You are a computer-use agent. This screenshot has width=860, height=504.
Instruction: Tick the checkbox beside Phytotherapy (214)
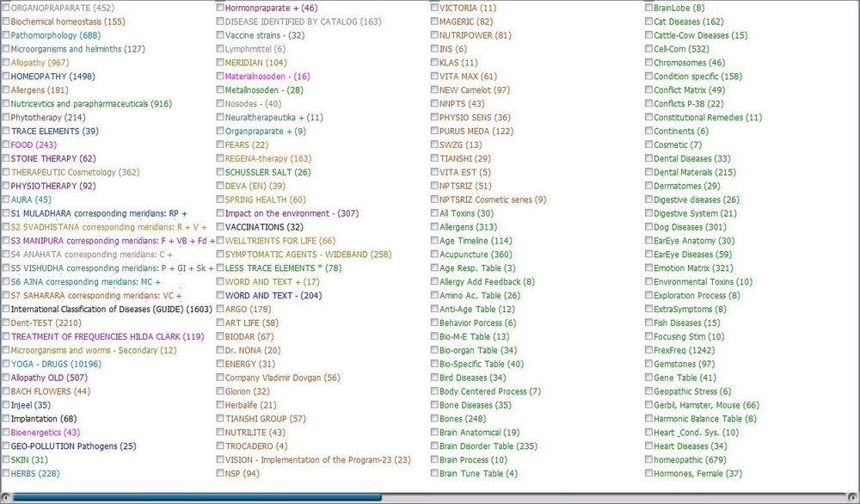[x=6, y=118]
